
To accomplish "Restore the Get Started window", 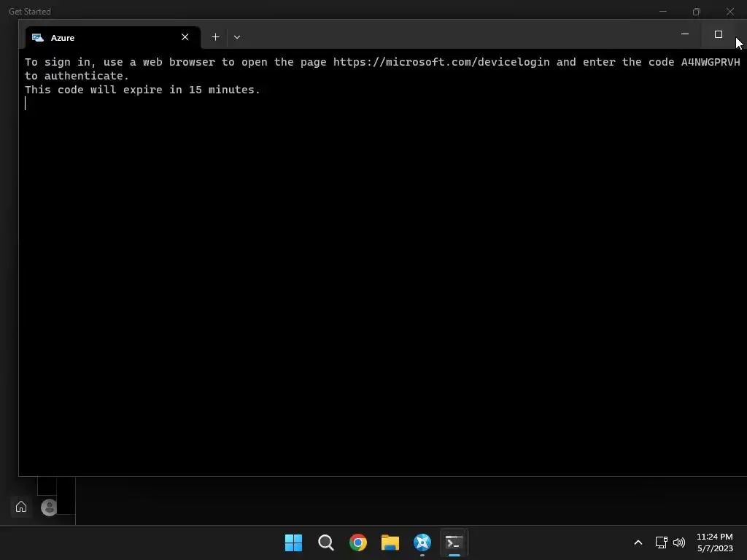I will coord(697,12).
